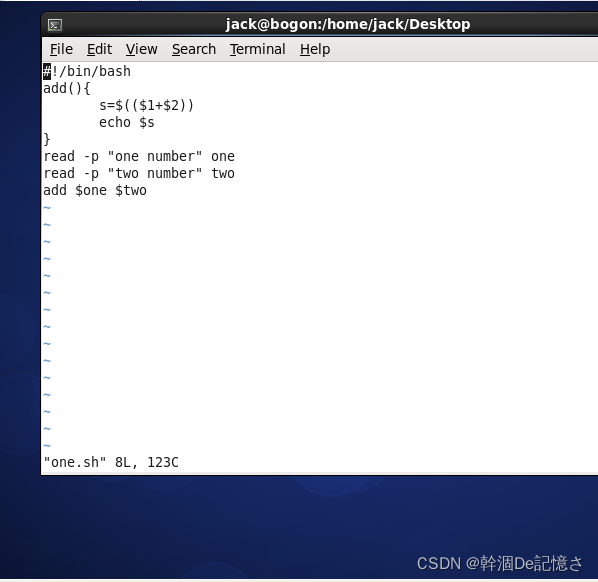
Task: Click the "one.sh" 8L, 123C status line
Action: click(111, 462)
